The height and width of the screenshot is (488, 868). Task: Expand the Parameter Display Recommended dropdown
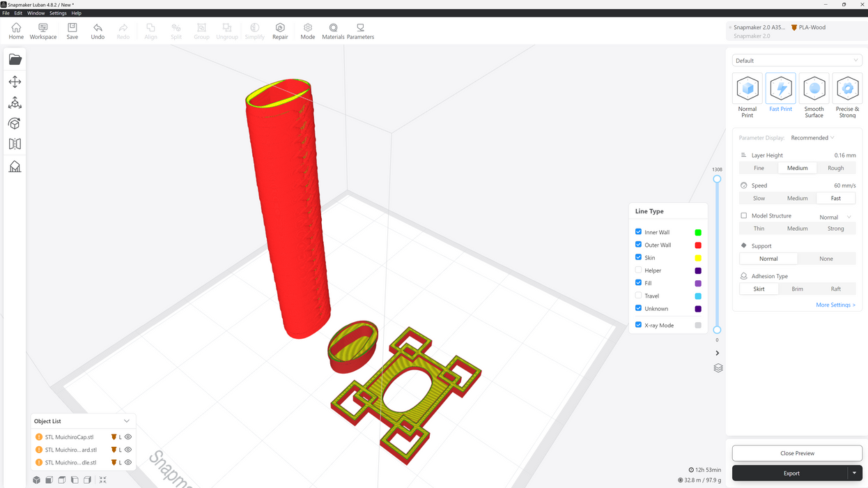pos(812,138)
